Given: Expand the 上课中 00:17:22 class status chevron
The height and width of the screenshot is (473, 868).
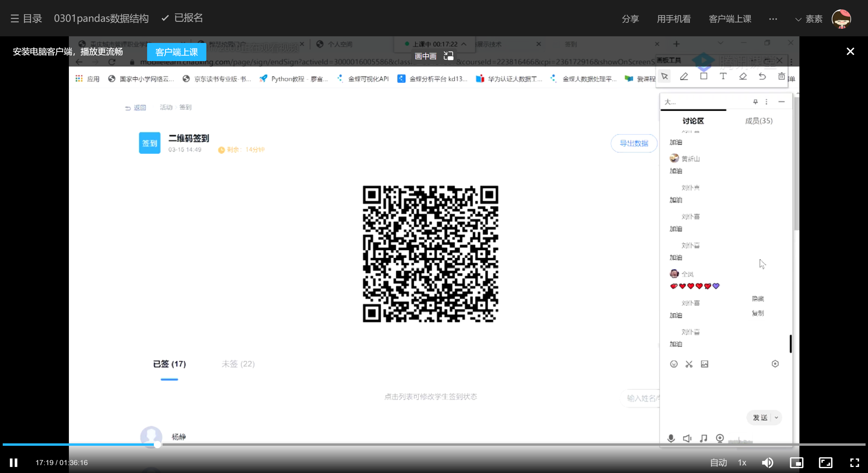Looking at the screenshot, I should coord(464,44).
